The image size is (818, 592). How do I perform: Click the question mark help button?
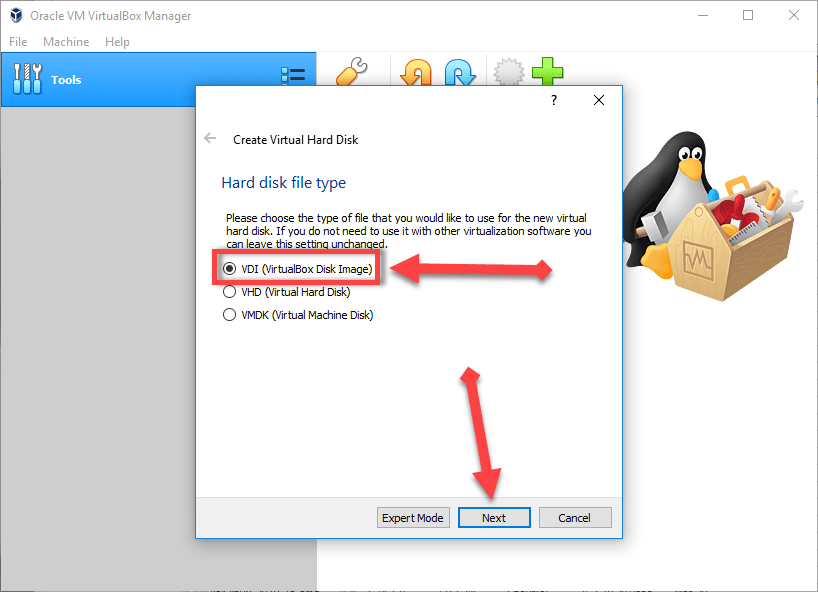pos(553,100)
